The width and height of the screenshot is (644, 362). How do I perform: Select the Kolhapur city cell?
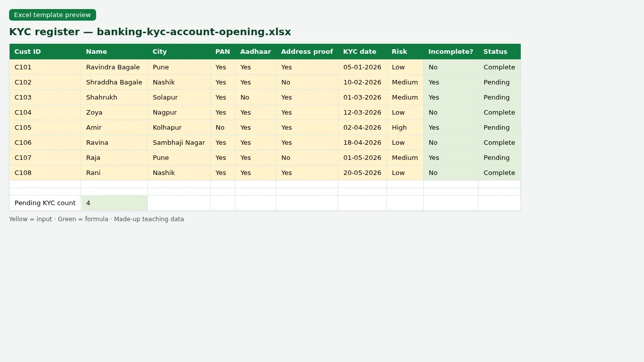pyautogui.click(x=179, y=128)
